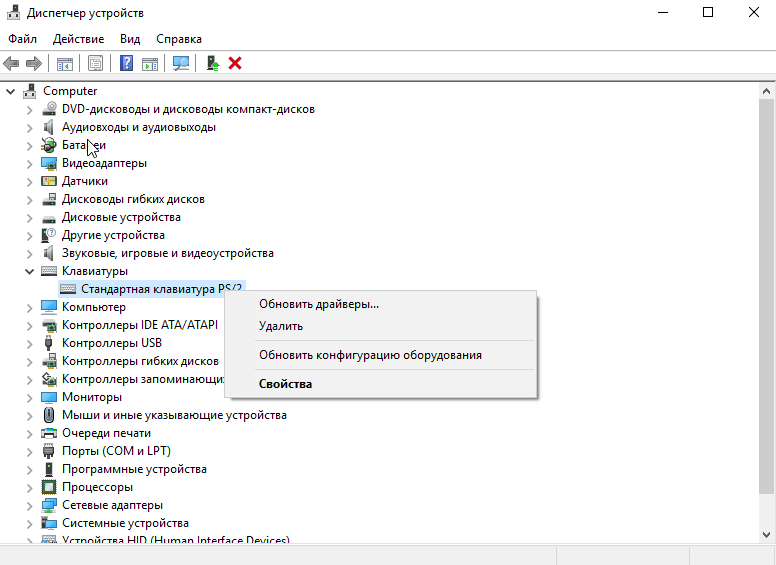Choose Обновить драйверы... from context menu

(x=381, y=304)
